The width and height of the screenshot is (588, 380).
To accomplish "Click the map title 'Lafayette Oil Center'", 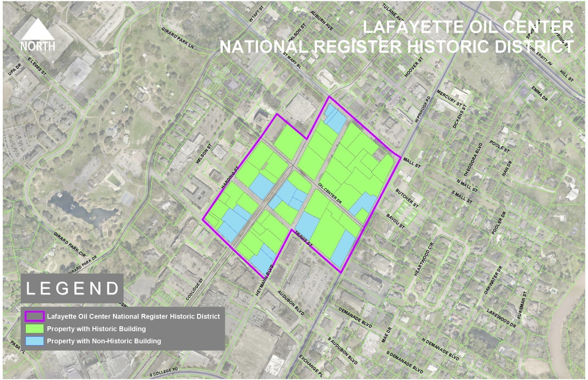I will click(x=468, y=27).
